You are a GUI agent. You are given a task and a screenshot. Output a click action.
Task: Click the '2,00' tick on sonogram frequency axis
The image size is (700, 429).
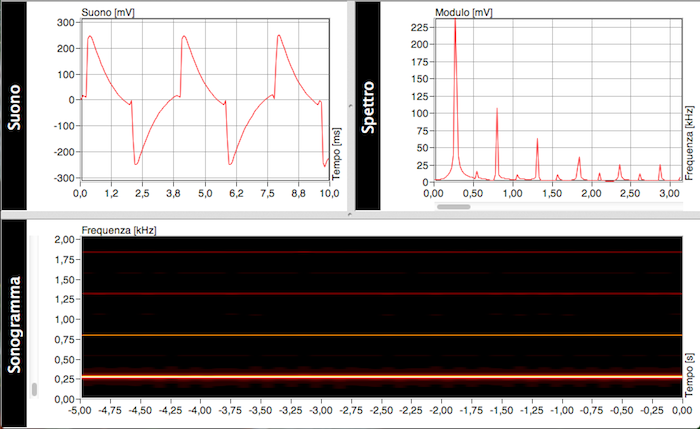click(65, 239)
